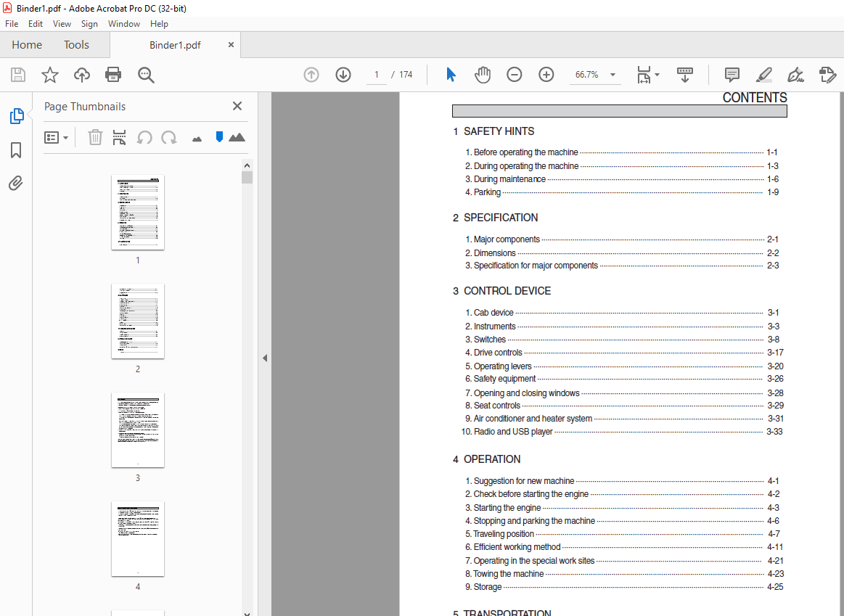Expand the fit page options arrow
Viewport: 844px width, 616px height.
(657, 75)
